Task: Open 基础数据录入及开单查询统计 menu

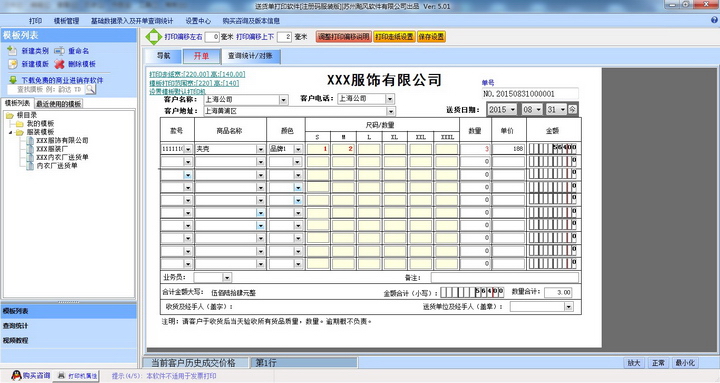Action: pos(132,21)
